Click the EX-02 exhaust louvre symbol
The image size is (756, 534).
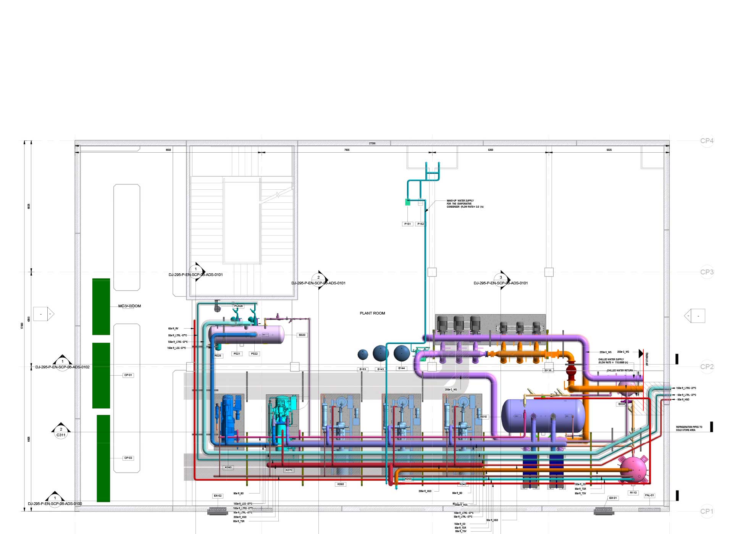(x=218, y=511)
